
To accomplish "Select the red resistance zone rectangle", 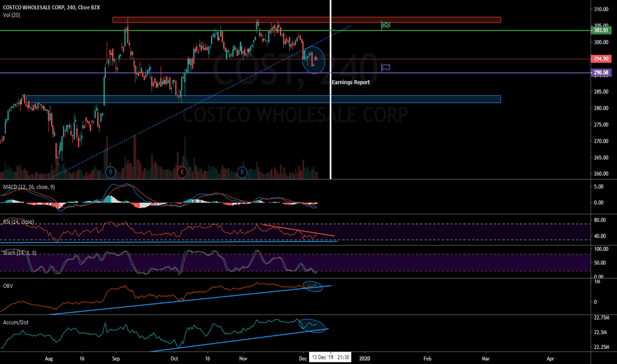I will point(307,20).
